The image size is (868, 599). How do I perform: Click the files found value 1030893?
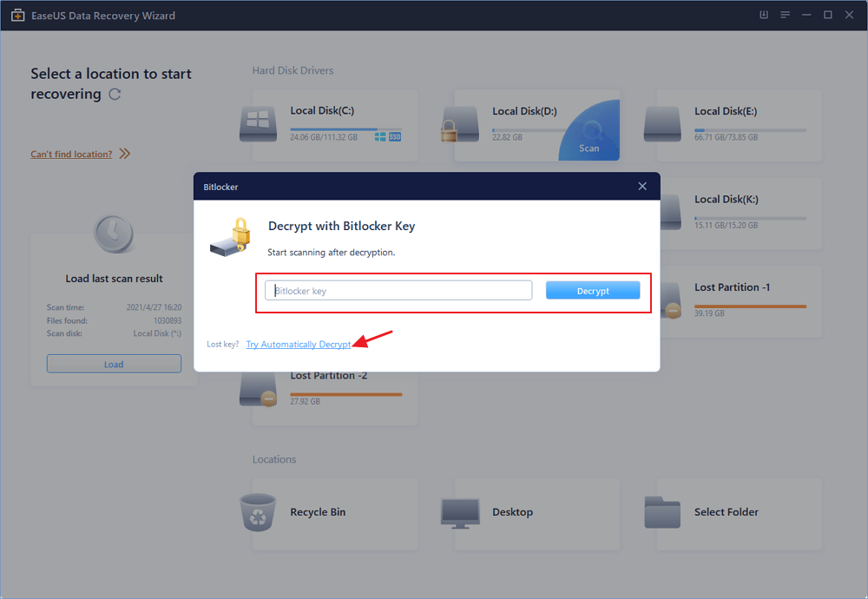pos(168,320)
